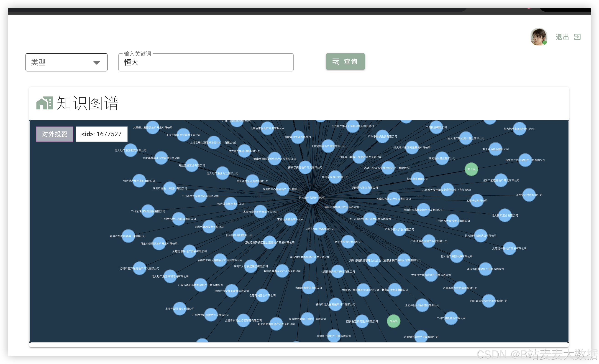Select the green 赵长龙 person node
The height and width of the screenshot is (364, 599).
471,169
